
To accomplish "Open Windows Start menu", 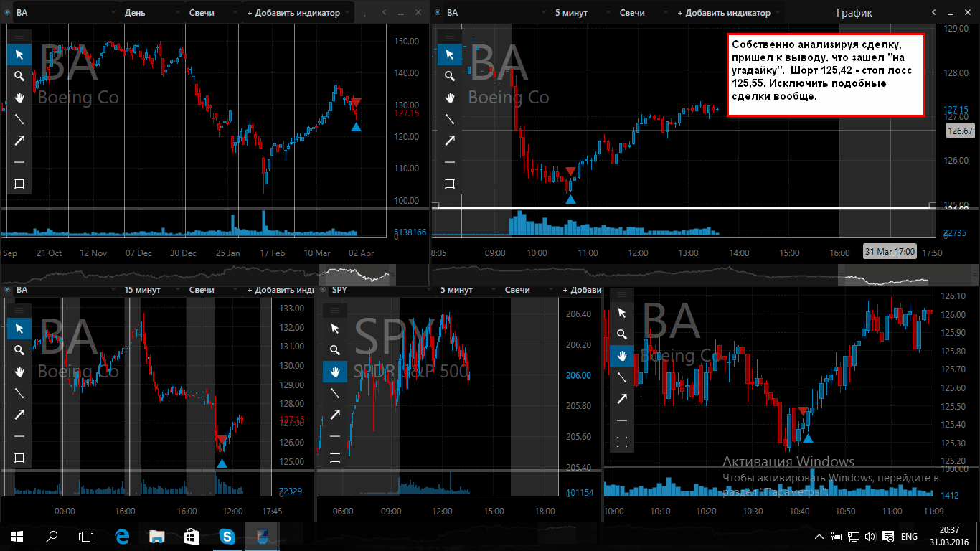I will (17, 536).
